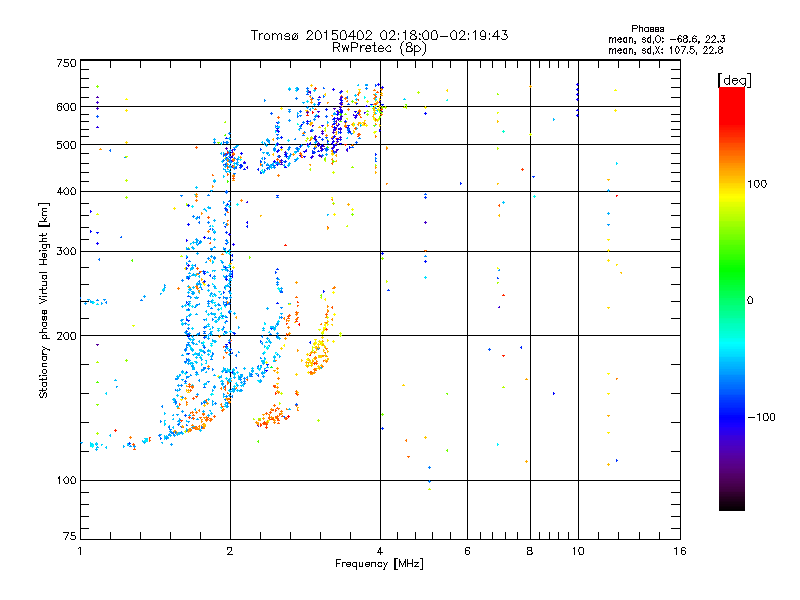Image resolution: width=800 pixels, height=600 pixels.
Task: Click the y-axis '600' tick label
Action: tap(66, 107)
